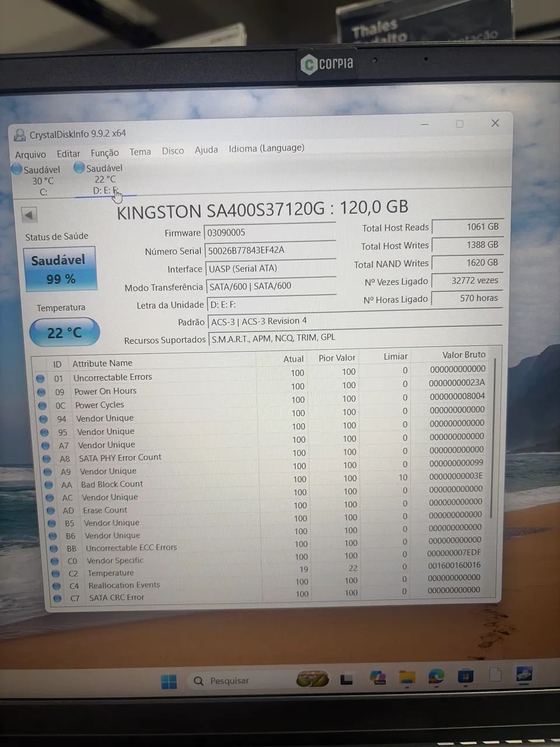Click the 32772 vezes power-on count

pyautogui.click(x=467, y=280)
